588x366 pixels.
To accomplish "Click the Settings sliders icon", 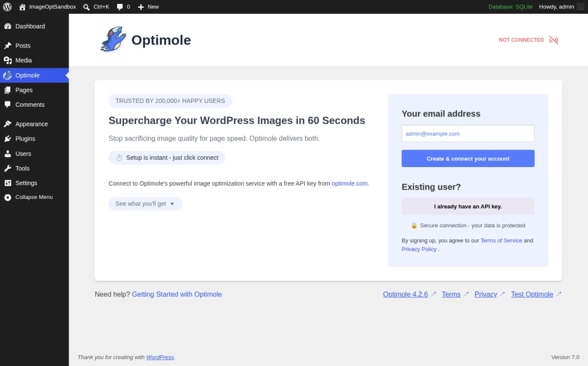I will [x=7, y=183].
